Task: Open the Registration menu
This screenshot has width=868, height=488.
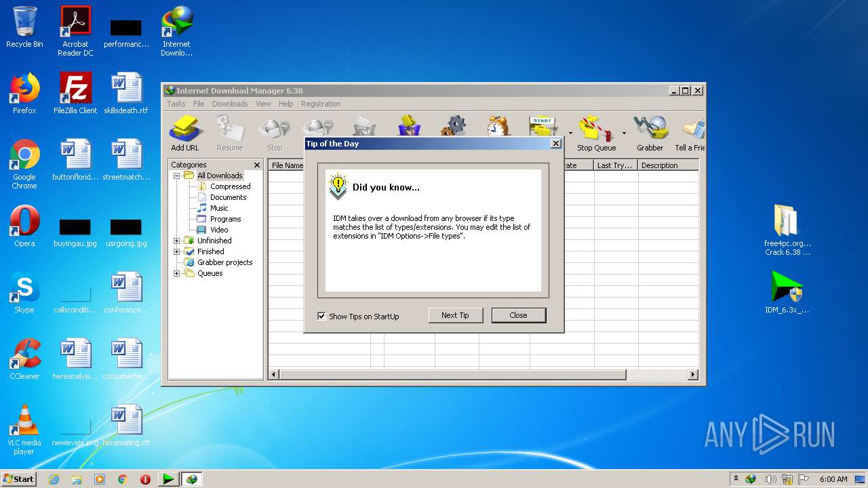Action: pos(321,104)
